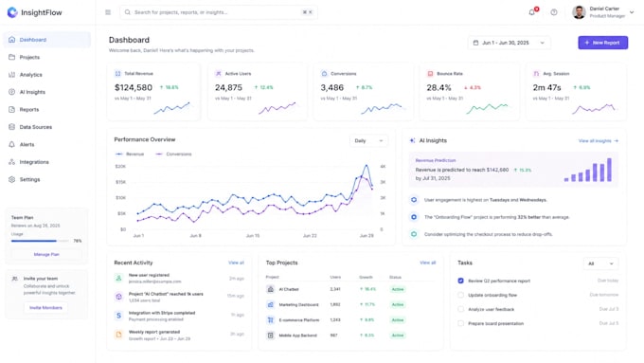Image resolution: width=644 pixels, height=363 pixels.
Task: Check Prepare board presentation task
Action: coord(461,323)
